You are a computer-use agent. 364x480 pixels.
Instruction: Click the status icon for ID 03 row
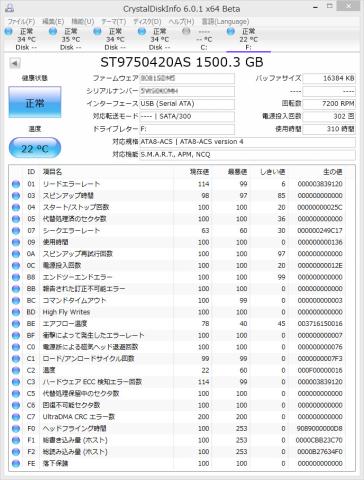pos(16,196)
